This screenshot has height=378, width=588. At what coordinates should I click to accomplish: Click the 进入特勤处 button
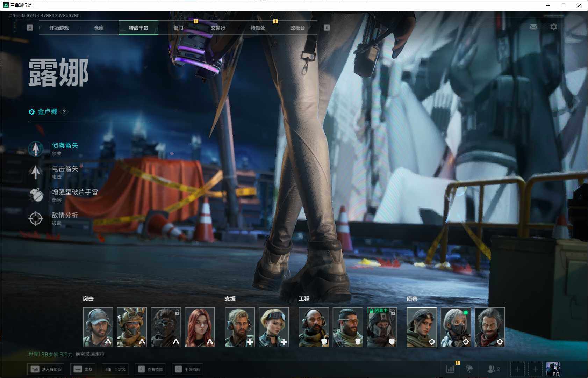pyautogui.click(x=46, y=369)
